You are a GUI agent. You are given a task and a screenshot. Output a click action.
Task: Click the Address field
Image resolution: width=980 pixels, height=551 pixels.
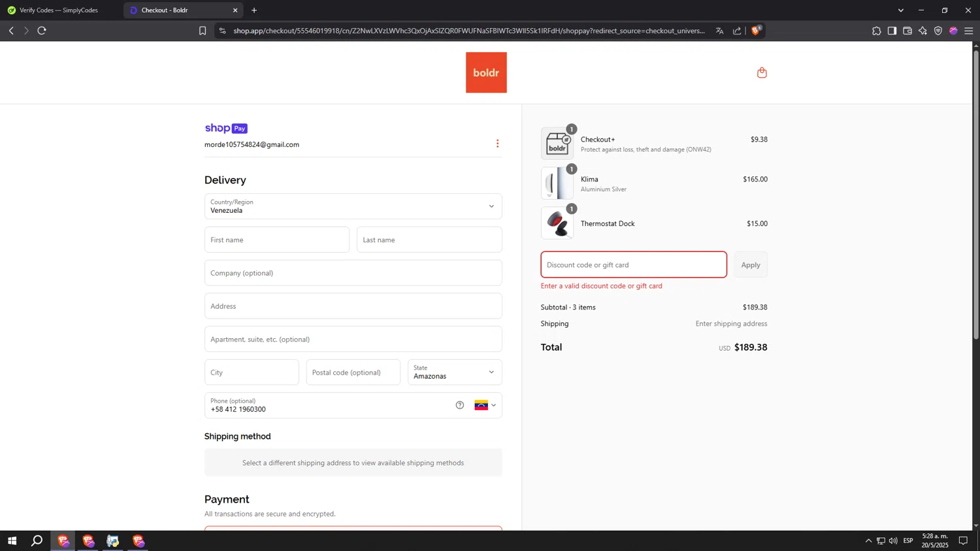click(353, 306)
